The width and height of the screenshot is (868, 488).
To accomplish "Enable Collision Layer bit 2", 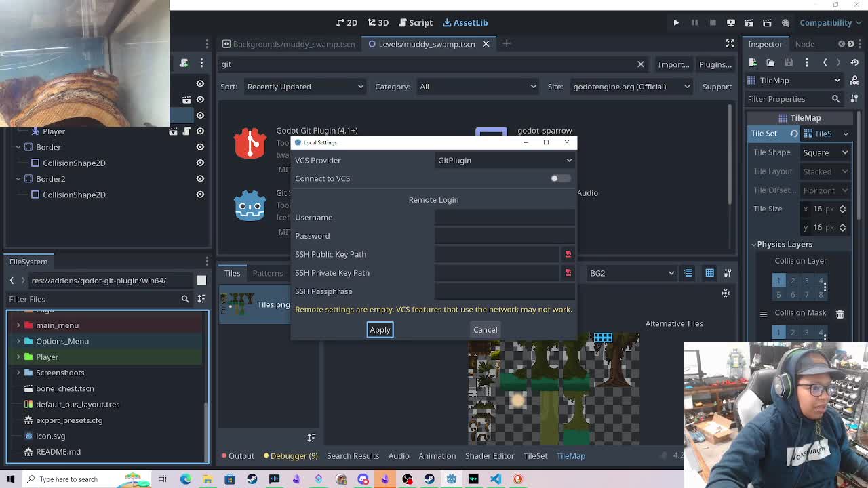I will tap(793, 281).
